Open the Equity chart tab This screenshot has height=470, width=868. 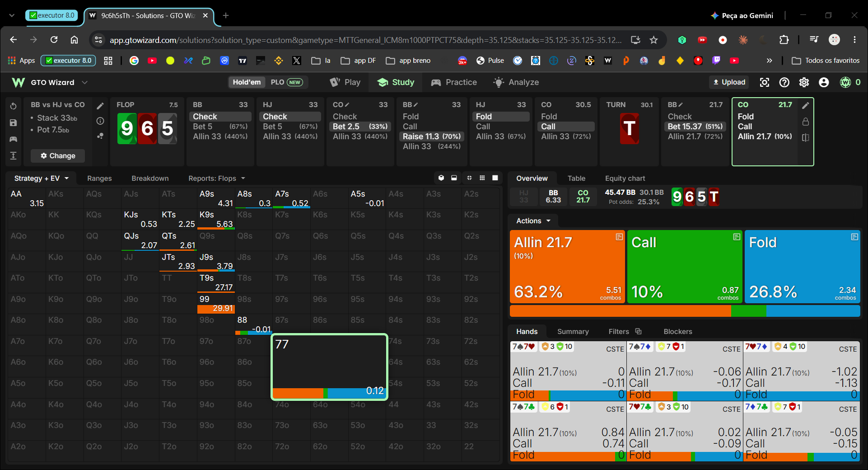pos(625,179)
